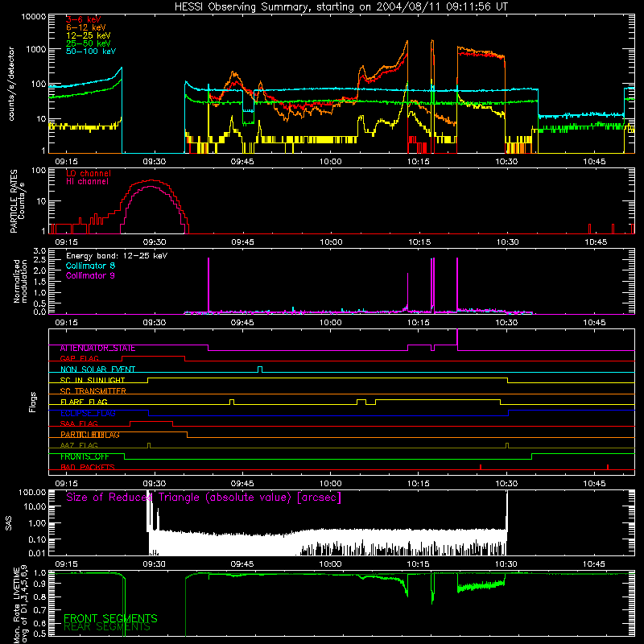The width and height of the screenshot is (644, 644).
Task: Click the "0.7" livetime axis tick
Action: (39, 610)
